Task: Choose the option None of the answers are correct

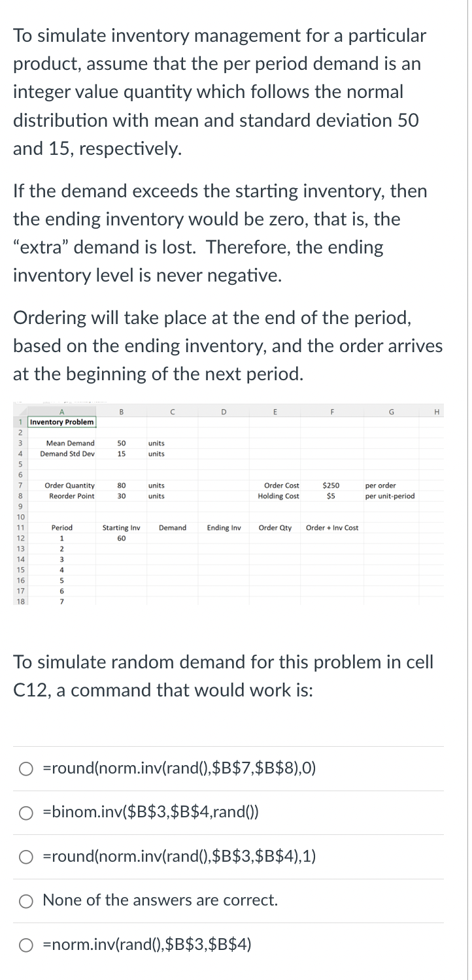Action: (26, 900)
